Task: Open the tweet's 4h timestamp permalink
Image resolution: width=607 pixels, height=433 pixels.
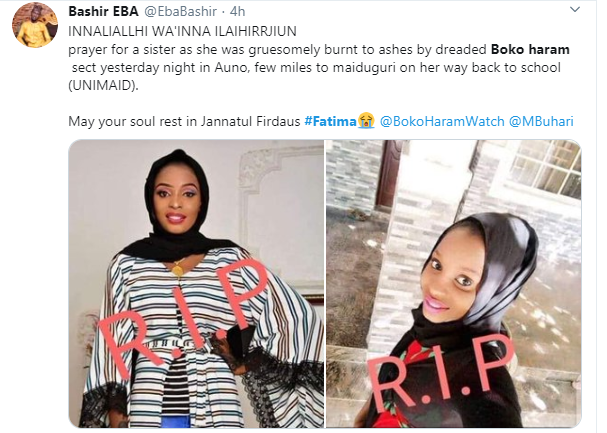Action: pos(238,12)
